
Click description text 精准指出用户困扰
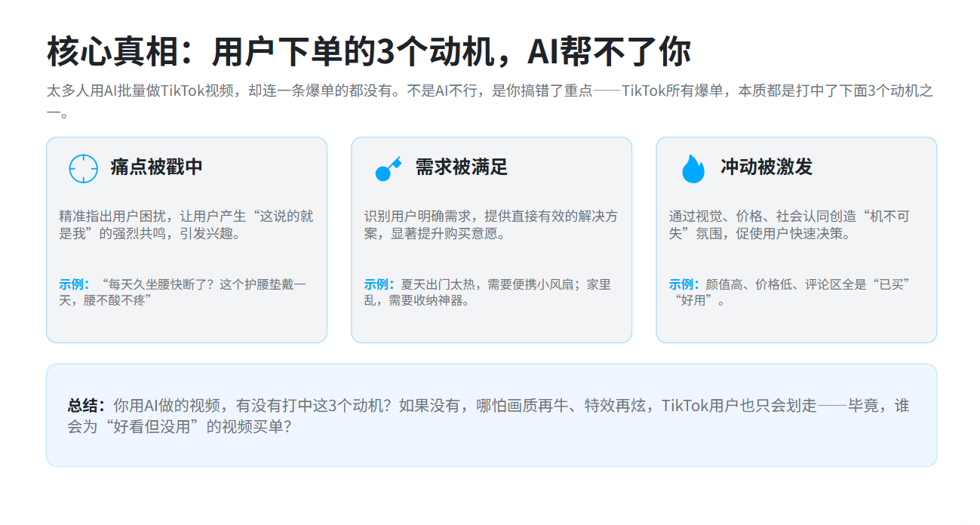186,225
